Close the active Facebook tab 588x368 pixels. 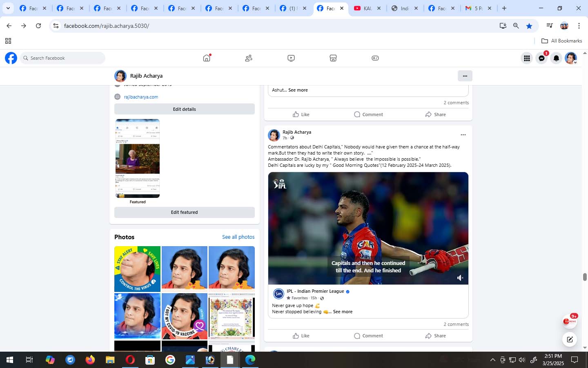pos(342,8)
